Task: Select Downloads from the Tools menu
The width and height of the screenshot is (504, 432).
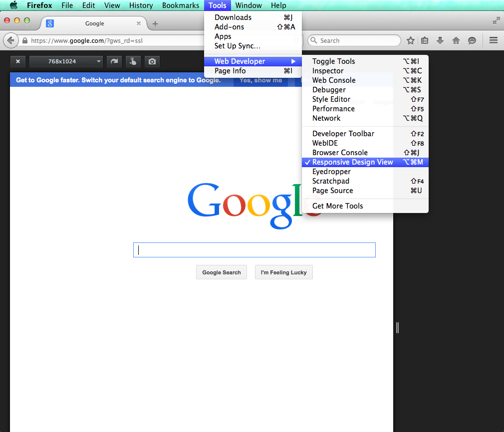Action: (x=253, y=17)
